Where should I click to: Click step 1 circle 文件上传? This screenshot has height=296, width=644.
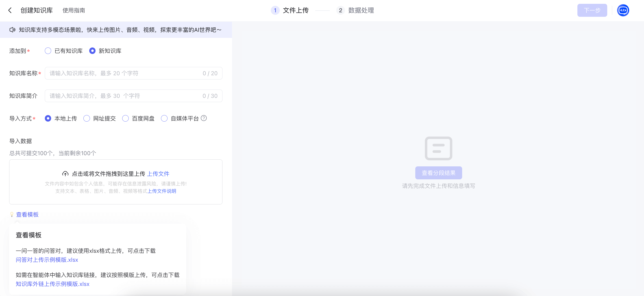[275, 10]
